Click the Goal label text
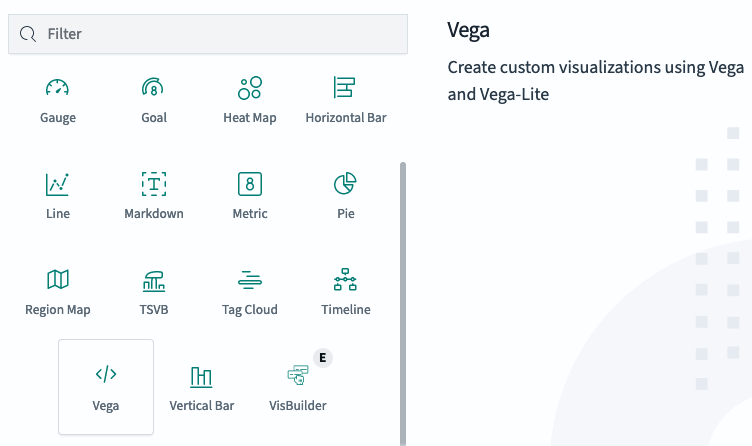Viewport: 752px width, 446px height. pyautogui.click(x=154, y=118)
